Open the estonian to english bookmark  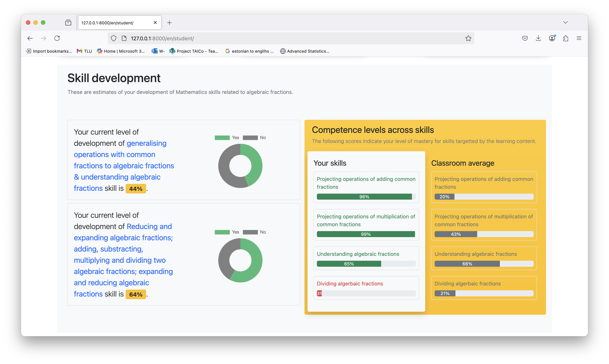(x=249, y=51)
